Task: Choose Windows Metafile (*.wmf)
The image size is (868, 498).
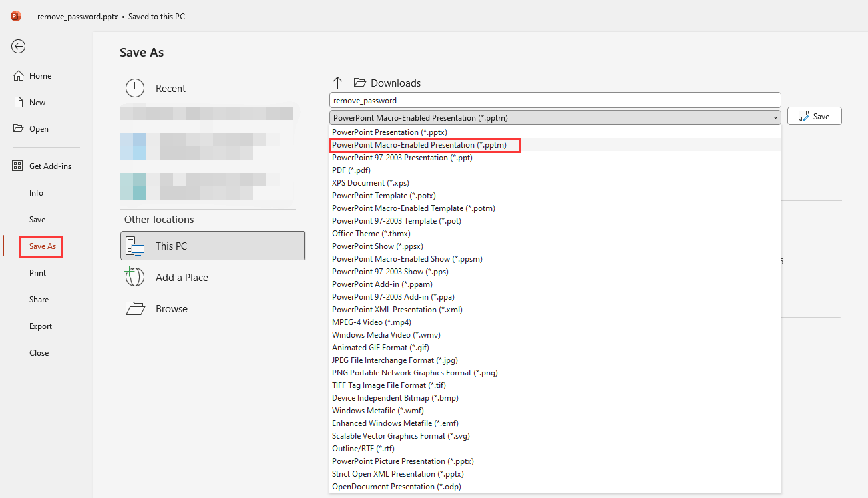Action: [x=555, y=411]
